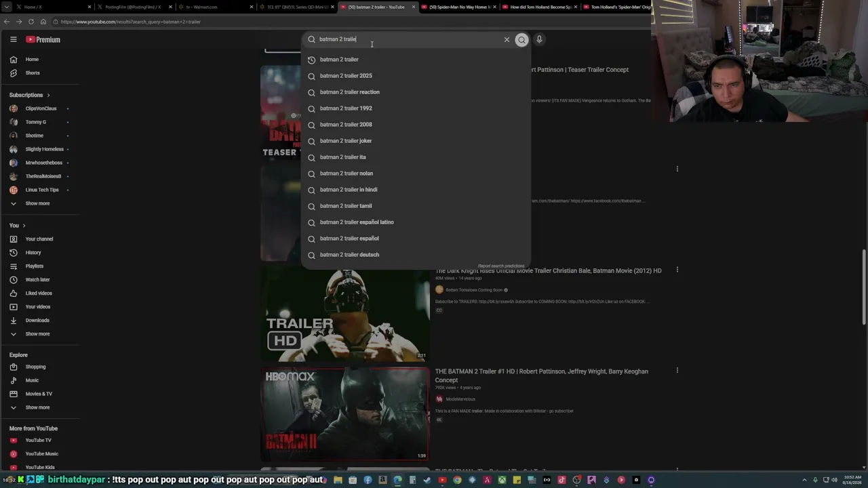Click 'Report search predictions' link
This screenshot has width=868, height=488.
click(x=501, y=266)
